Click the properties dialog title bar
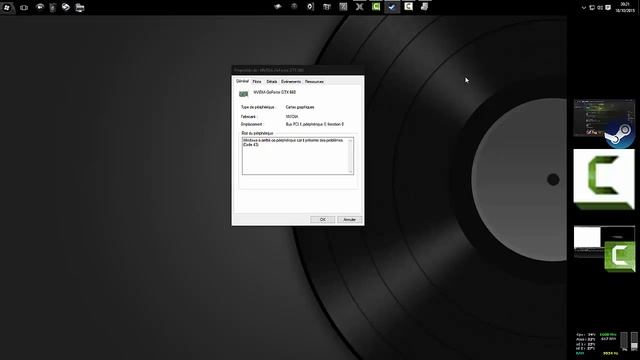Image resolution: width=640 pixels, height=360 pixels. (298, 70)
